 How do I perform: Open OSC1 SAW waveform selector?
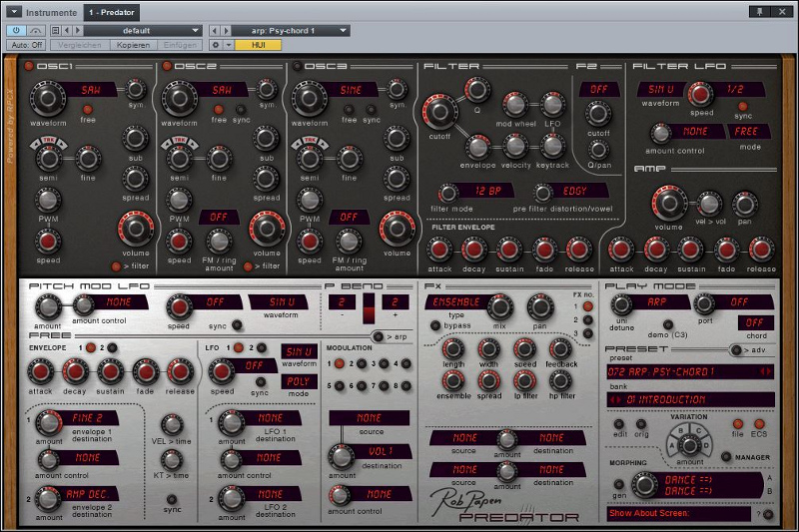[x=91, y=90]
